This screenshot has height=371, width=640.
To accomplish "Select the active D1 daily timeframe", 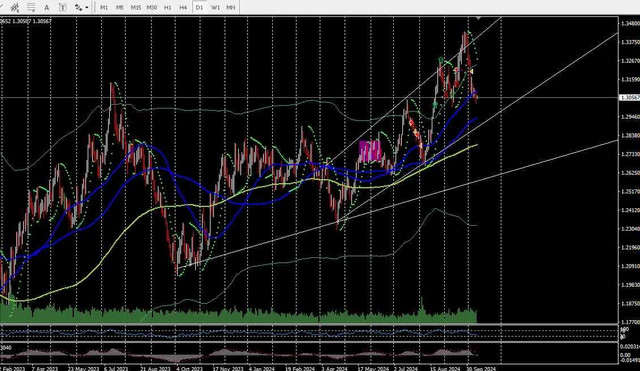I will tap(199, 7).
